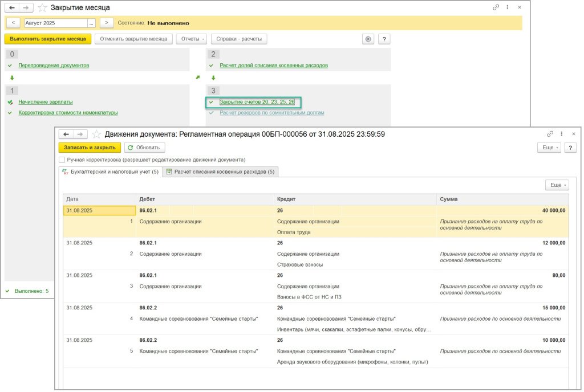
Task: Open settings gear in Закрытие месяца
Action: tap(368, 39)
